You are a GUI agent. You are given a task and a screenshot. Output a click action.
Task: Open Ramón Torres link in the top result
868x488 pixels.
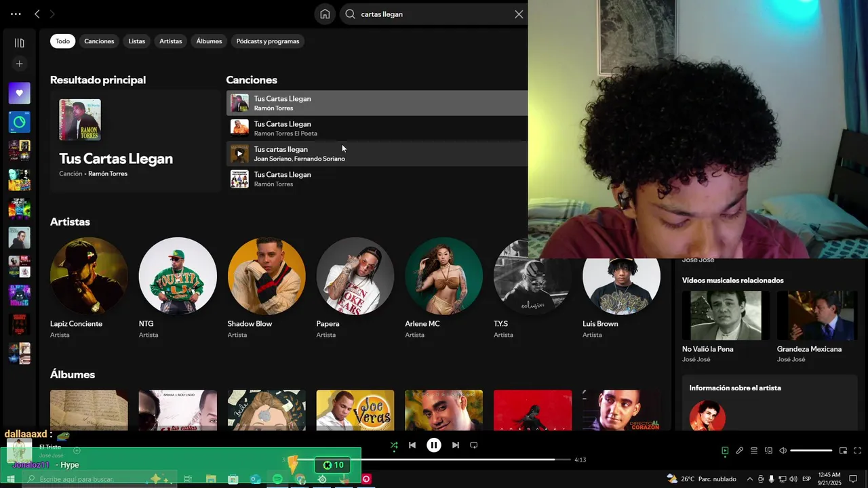coord(108,174)
